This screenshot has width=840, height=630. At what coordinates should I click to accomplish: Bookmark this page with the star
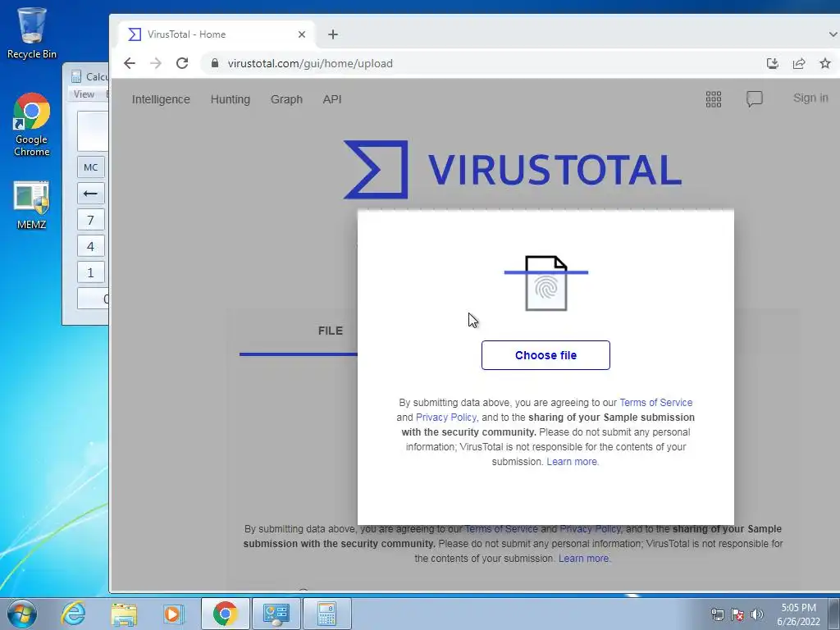825,63
